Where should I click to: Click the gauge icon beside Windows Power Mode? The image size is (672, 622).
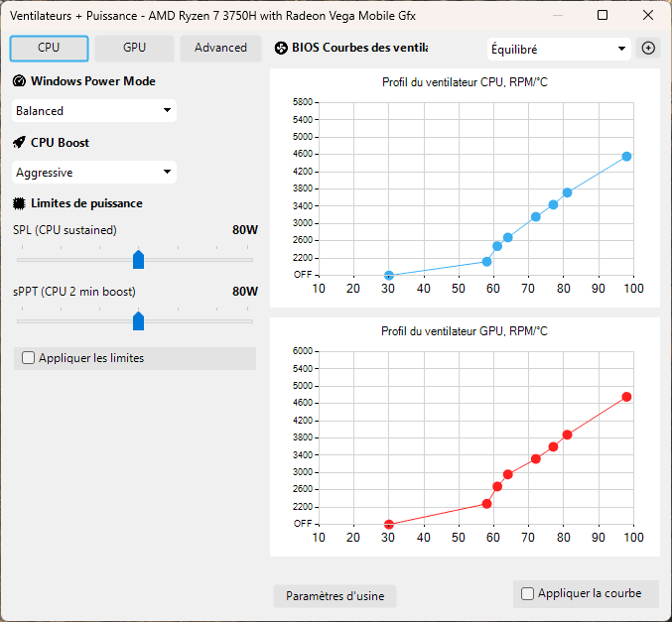pyautogui.click(x=19, y=81)
